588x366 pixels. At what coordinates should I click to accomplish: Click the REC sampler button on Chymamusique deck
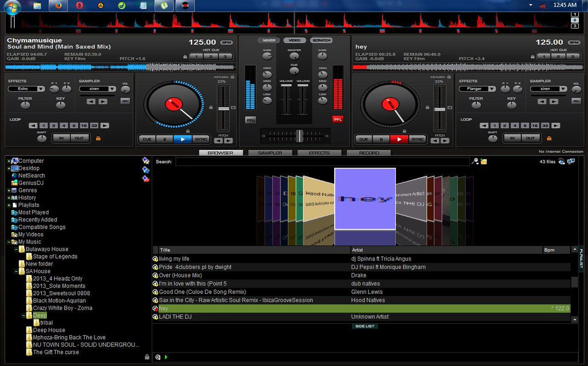125,101
